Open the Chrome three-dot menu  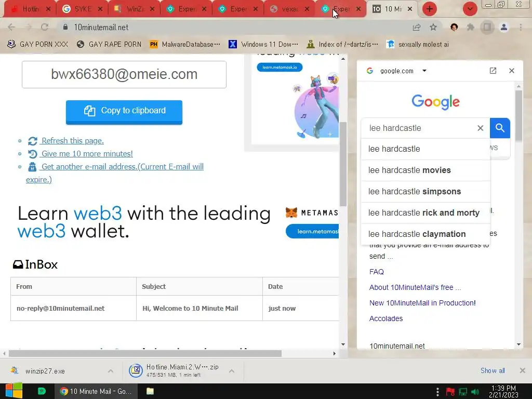[521, 27]
